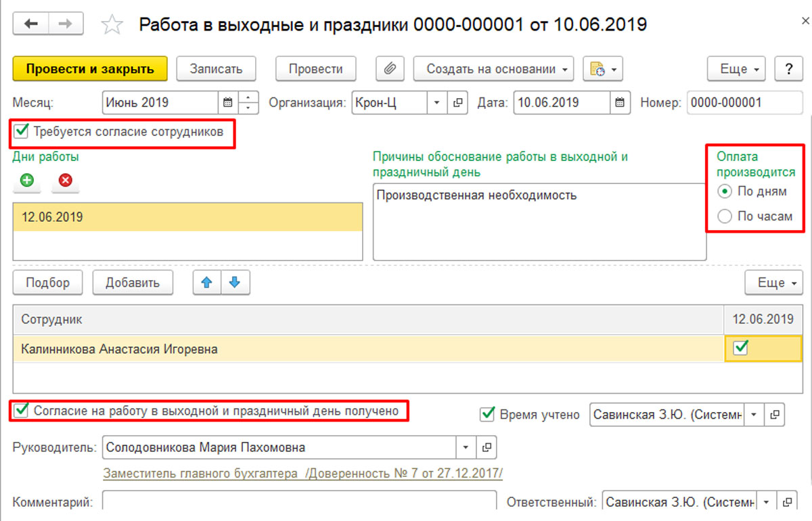Uncheck Время учтено checkbox
The width and height of the screenshot is (812, 521).
point(487,414)
